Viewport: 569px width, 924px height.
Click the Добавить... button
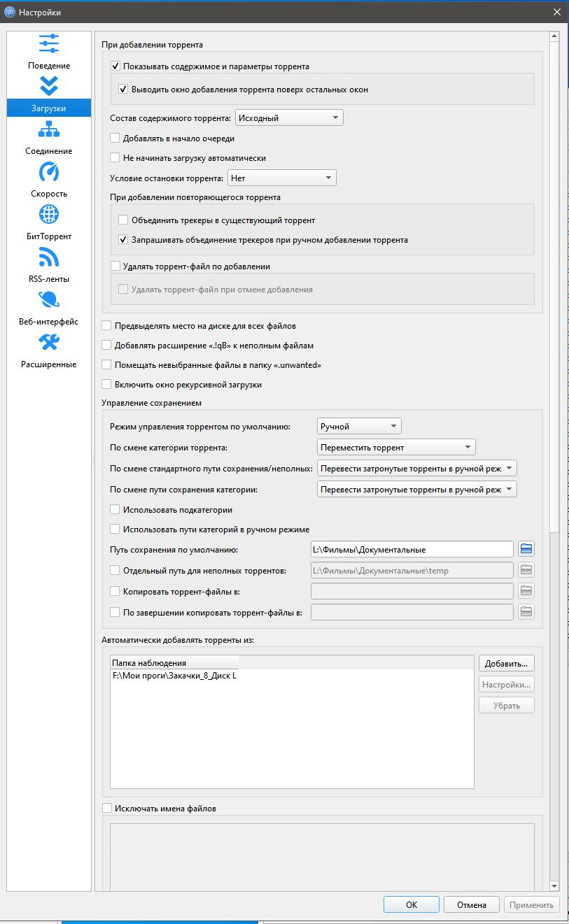click(506, 663)
